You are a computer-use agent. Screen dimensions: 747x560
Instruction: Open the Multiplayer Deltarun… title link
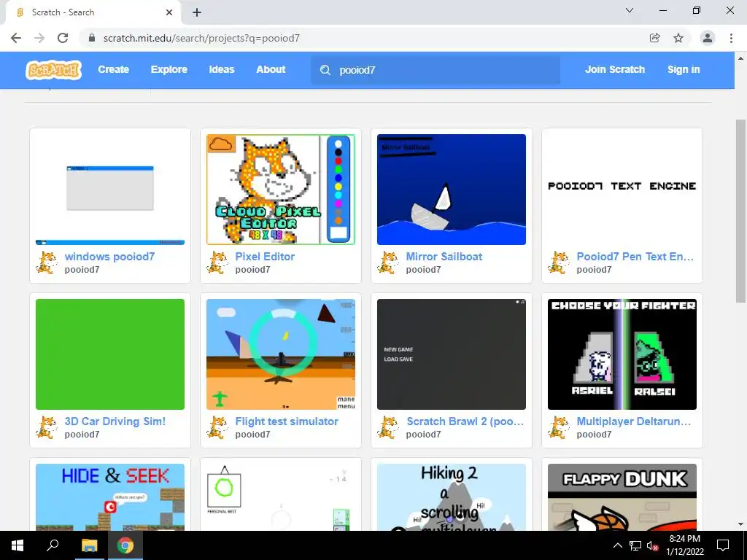click(634, 421)
